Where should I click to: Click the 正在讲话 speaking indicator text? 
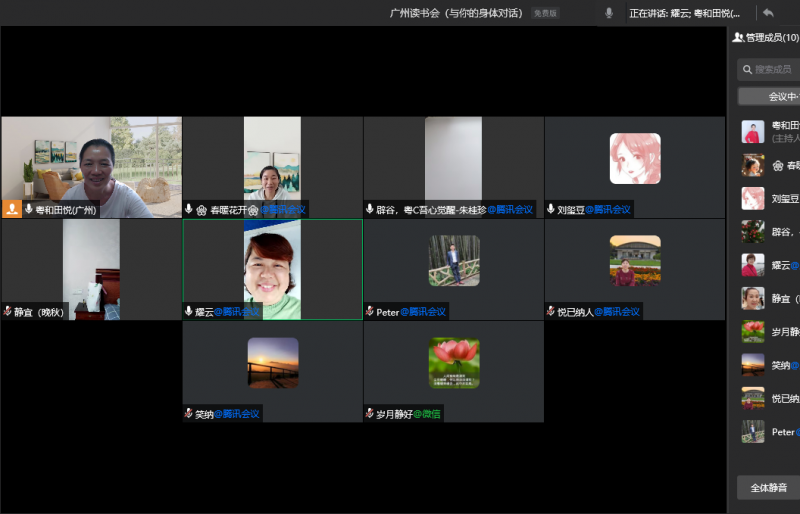[685, 13]
